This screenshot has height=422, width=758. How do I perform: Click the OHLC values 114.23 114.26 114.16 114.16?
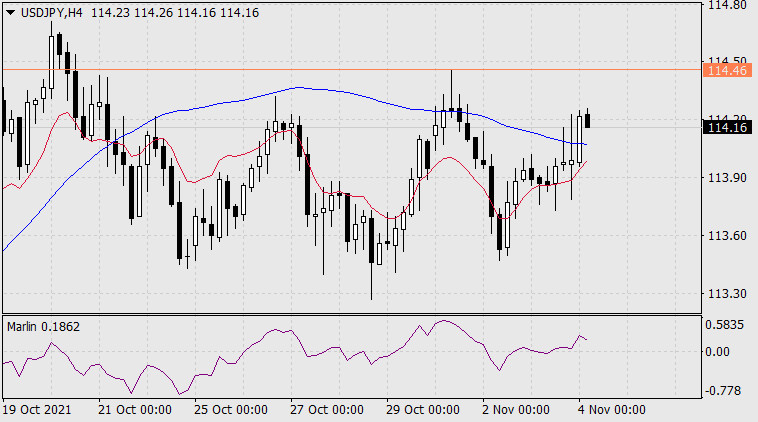click(175, 13)
